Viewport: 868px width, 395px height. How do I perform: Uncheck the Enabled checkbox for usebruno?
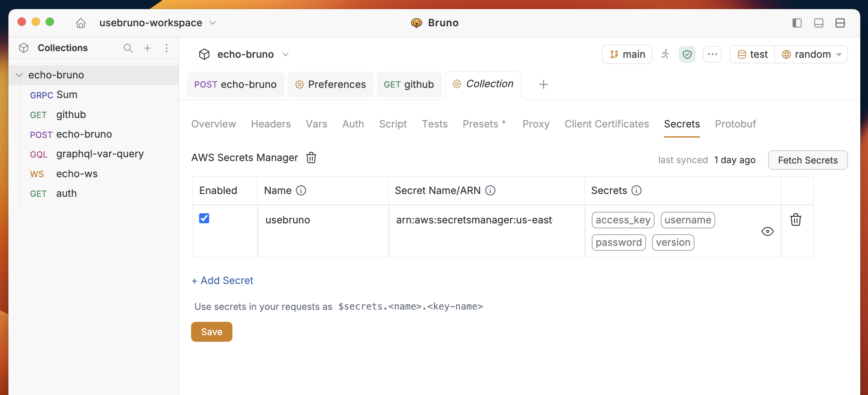204,218
